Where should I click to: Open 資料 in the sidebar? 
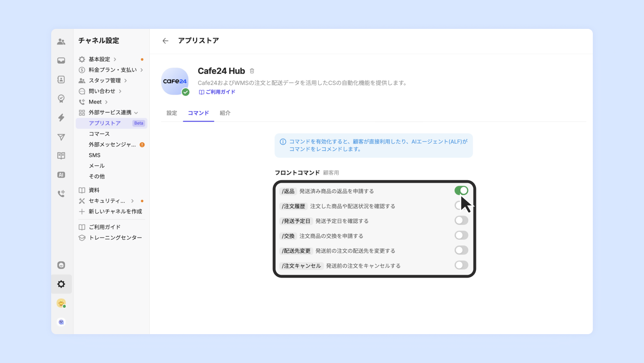pos(94,190)
